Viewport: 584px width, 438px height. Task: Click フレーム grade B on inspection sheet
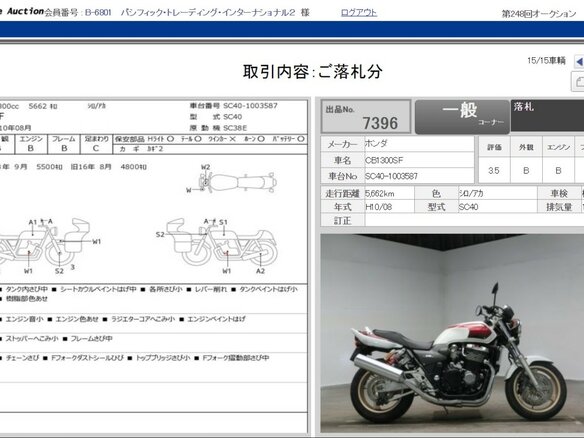[64, 148]
